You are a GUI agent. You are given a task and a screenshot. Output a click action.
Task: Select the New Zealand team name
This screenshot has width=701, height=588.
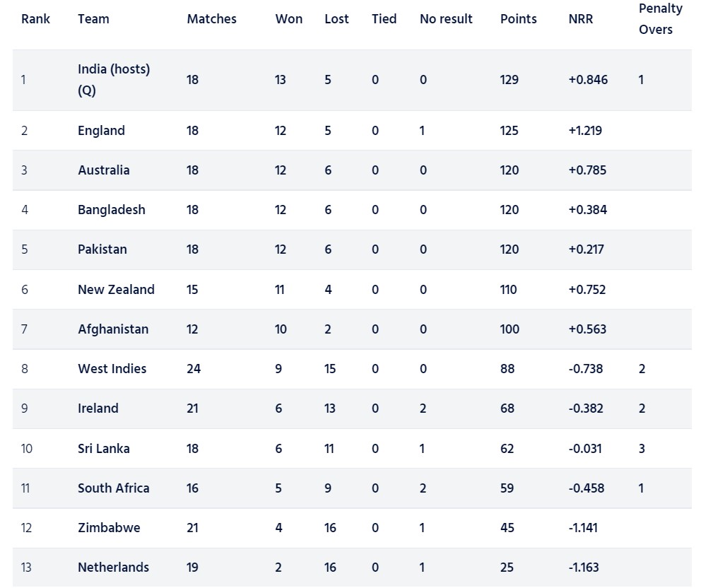point(116,289)
